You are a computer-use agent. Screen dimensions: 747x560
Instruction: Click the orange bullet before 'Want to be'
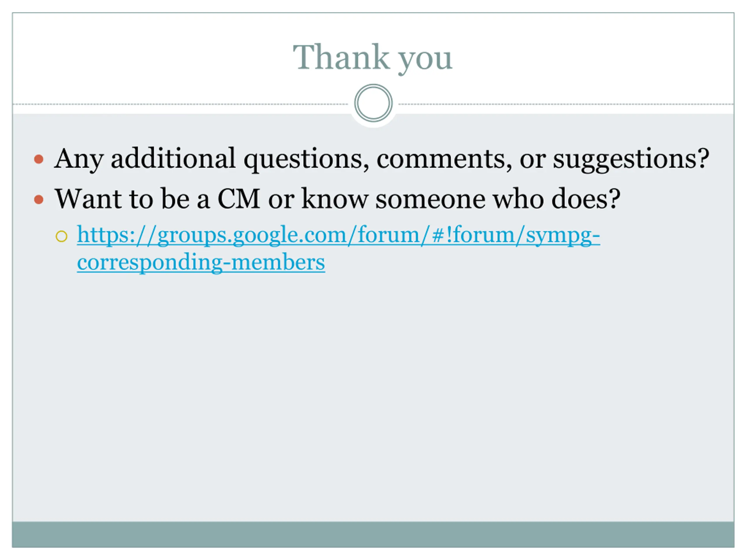[39, 199]
